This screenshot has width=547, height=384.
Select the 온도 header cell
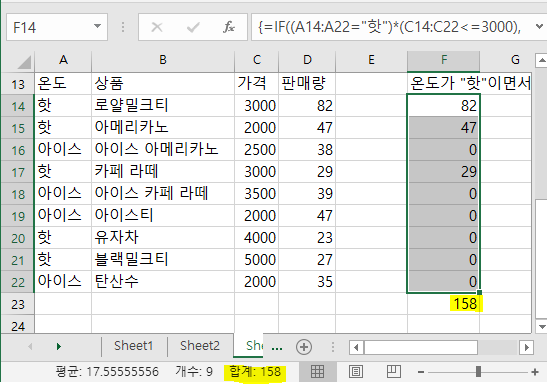(x=63, y=84)
